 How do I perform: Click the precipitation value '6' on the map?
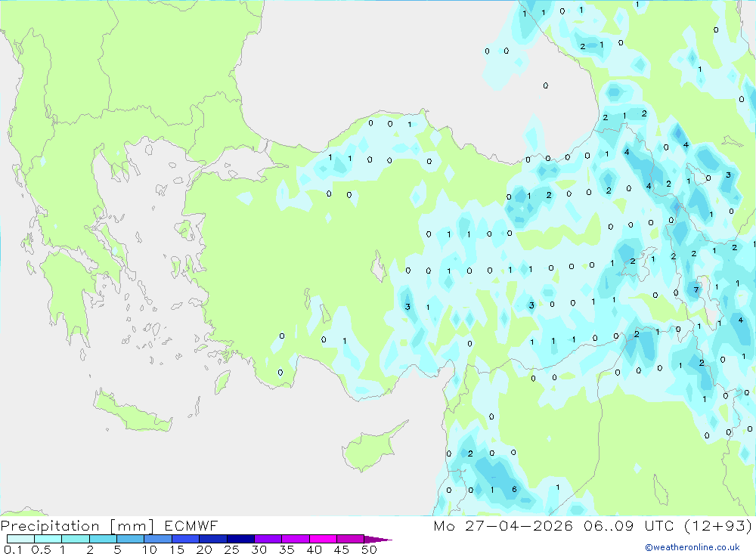pyautogui.click(x=514, y=489)
